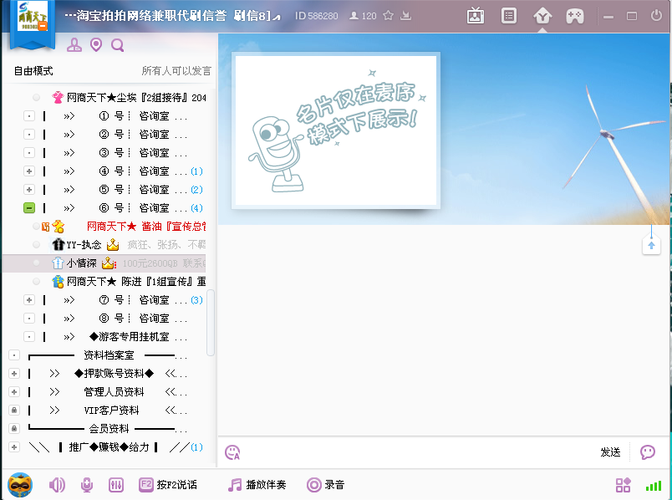Click status dot beside 陈进
The image size is (672, 500).
point(36,281)
